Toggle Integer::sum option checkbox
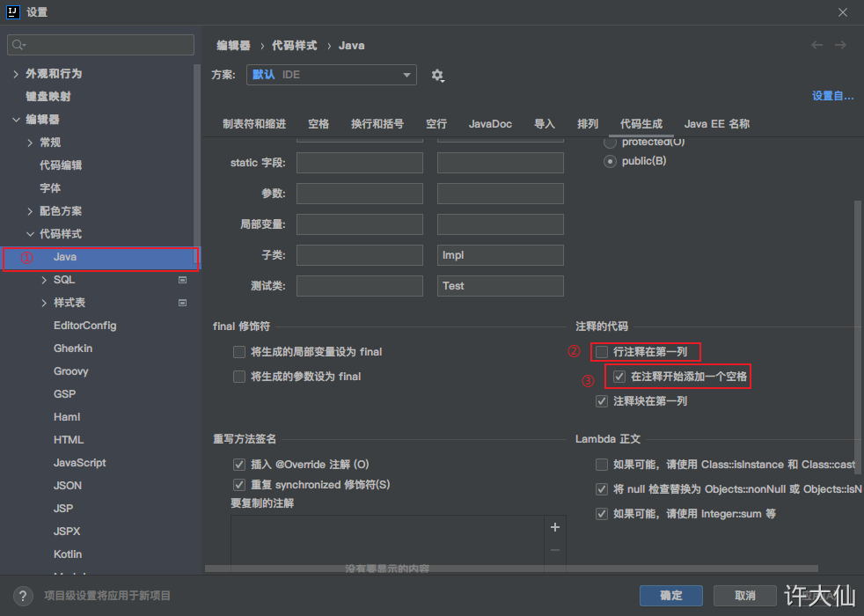Viewport: 864px width, 616px height. 602,514
